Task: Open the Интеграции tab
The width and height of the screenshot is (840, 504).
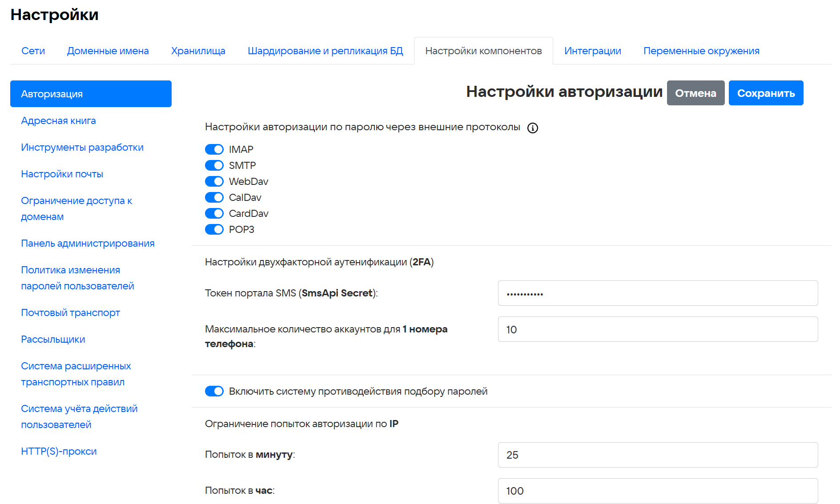Action: [x=593, y=51]
